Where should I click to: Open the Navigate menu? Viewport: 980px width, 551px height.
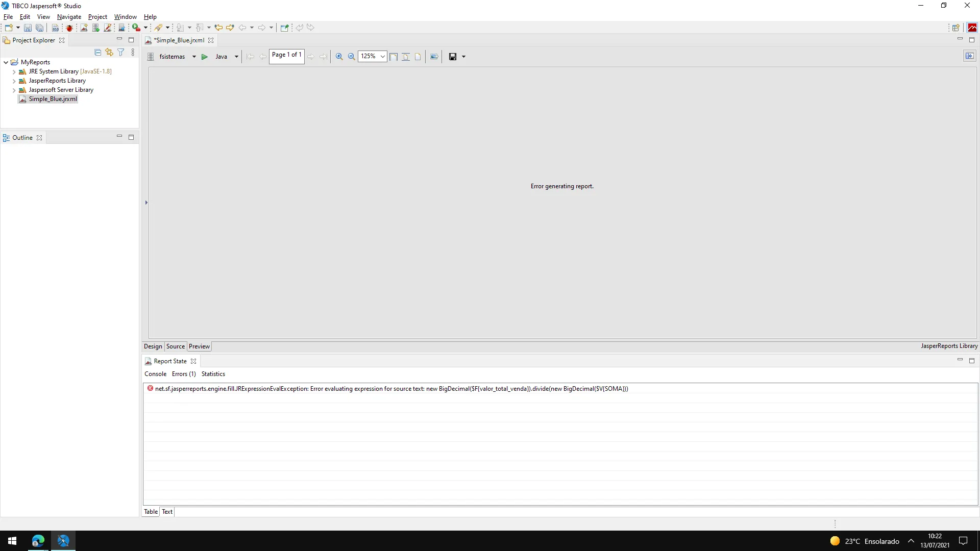coord(69,17)
